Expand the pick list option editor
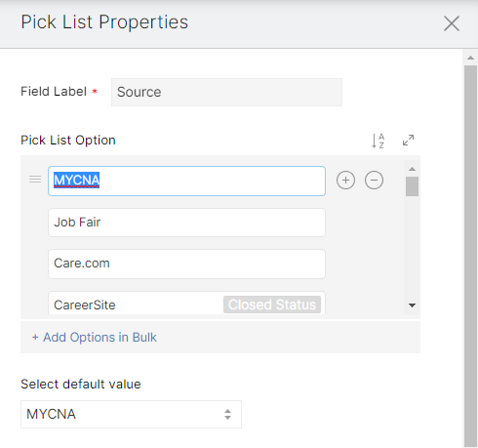478x448 pixels. click(x=408, y=141)
